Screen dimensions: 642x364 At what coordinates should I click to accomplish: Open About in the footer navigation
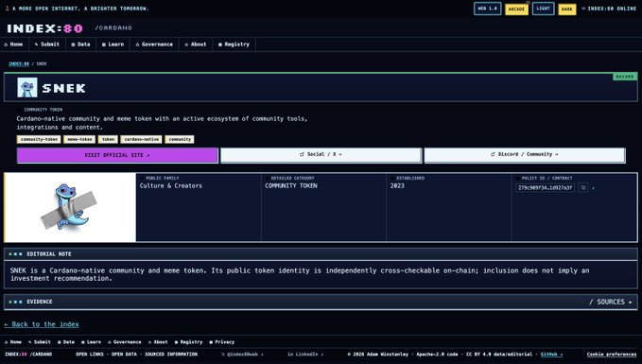tap(158, 342)
